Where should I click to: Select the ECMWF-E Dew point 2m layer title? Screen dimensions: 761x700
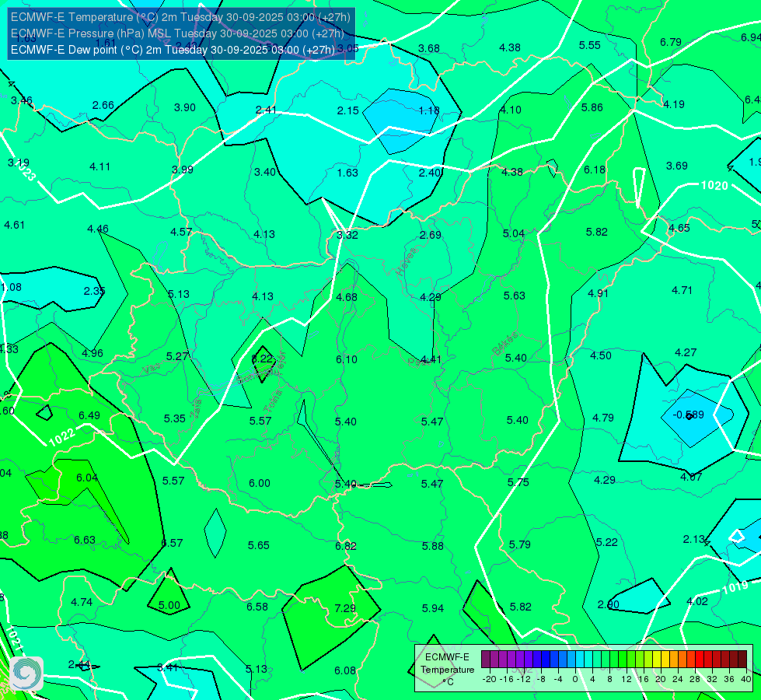[x=173, y=50]
